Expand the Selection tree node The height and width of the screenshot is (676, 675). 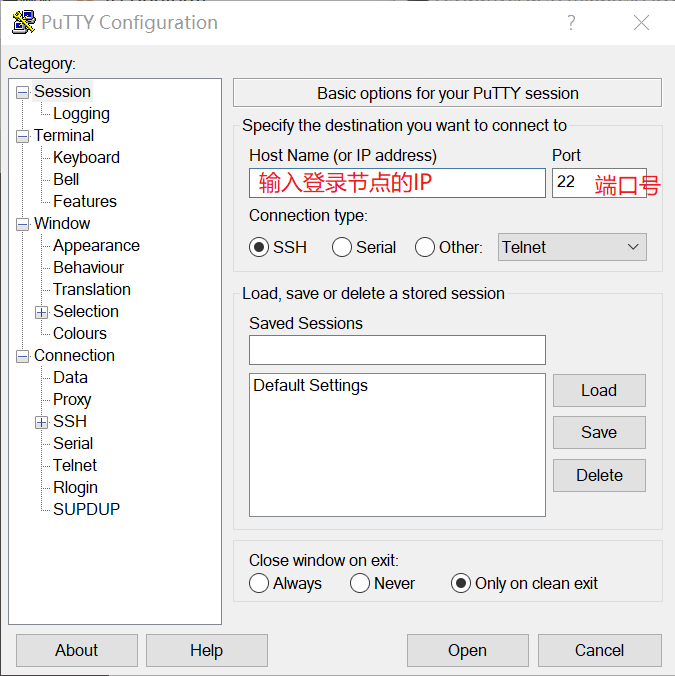tap(42, 312)
